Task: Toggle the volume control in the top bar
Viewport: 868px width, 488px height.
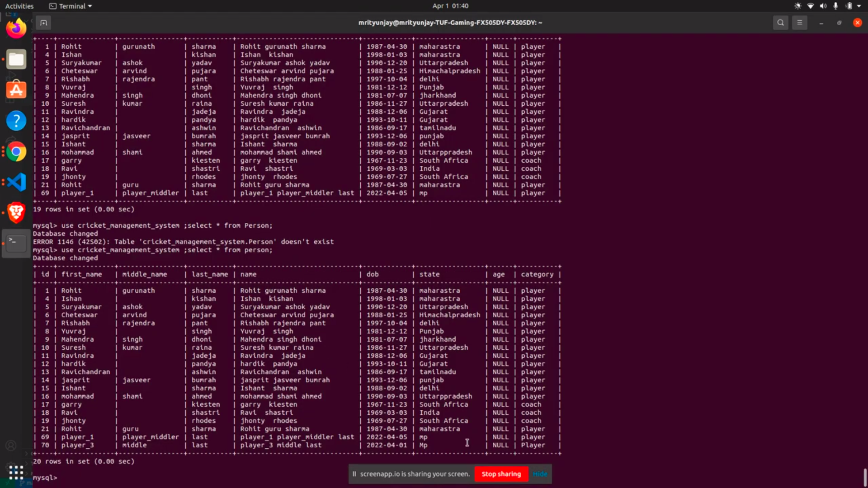Action: (822, 6)
